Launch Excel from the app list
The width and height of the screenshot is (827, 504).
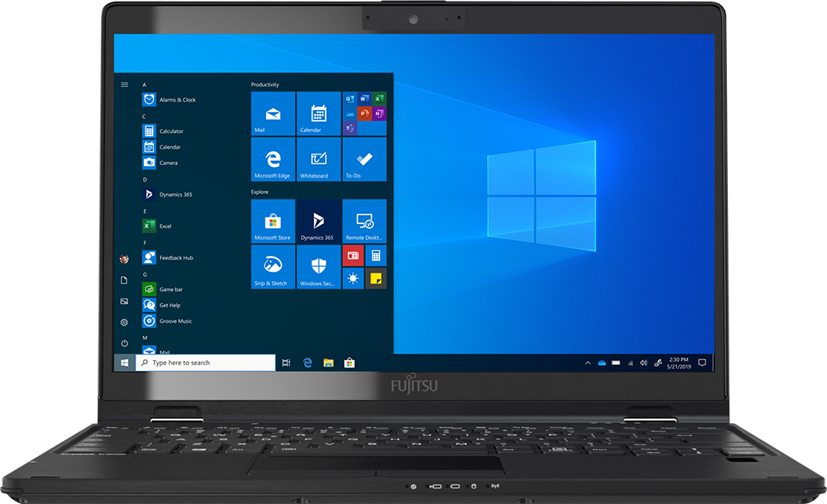157,226
